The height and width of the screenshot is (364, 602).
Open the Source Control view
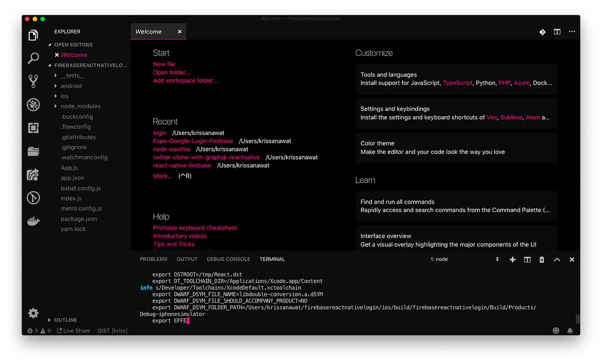coord(33,81)
